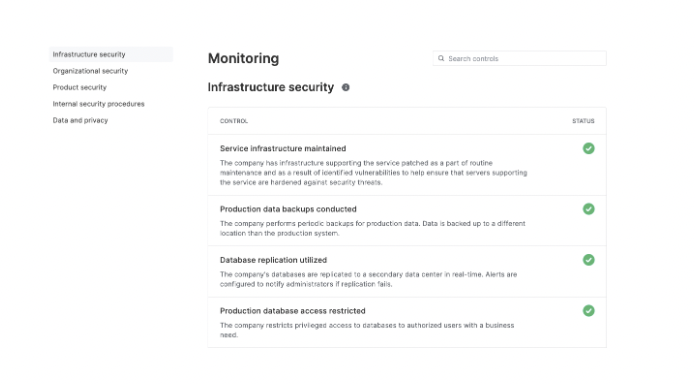Open Organizational security section

tap(90, 71)
